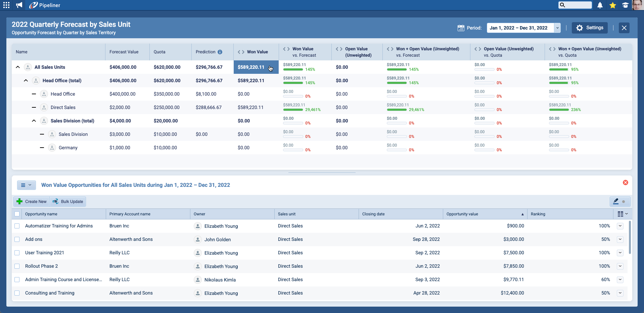Image resolution: width=644 pixels, height=313 pixels.
Task: Click the megaphone announcements icon
Action: 19,5
